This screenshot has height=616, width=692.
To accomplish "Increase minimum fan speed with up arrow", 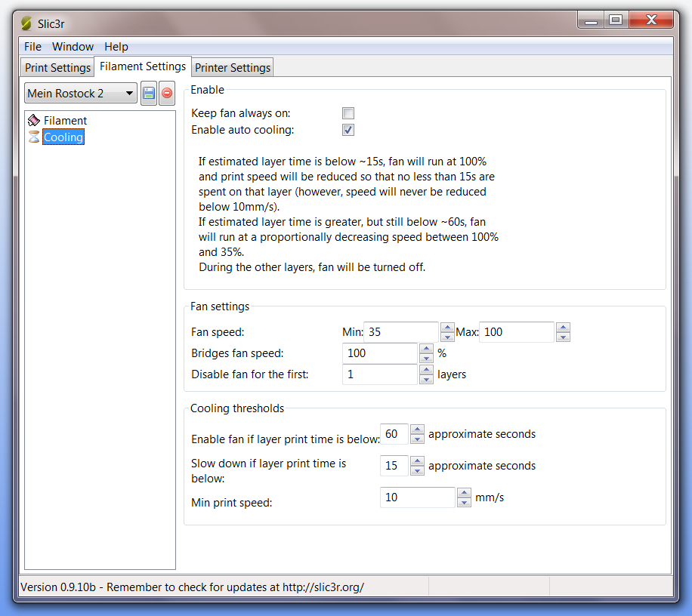I will [x=447, y=328].
